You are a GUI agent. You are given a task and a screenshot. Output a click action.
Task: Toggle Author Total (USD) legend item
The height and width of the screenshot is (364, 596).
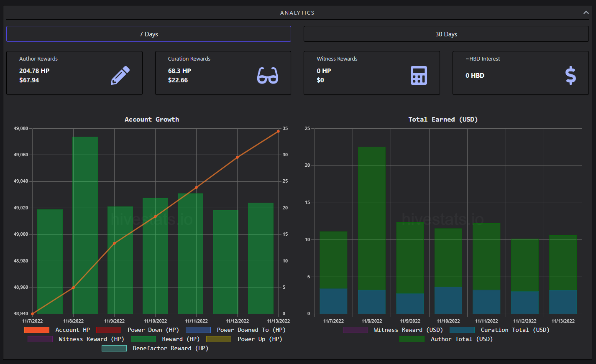pos(446,339)
